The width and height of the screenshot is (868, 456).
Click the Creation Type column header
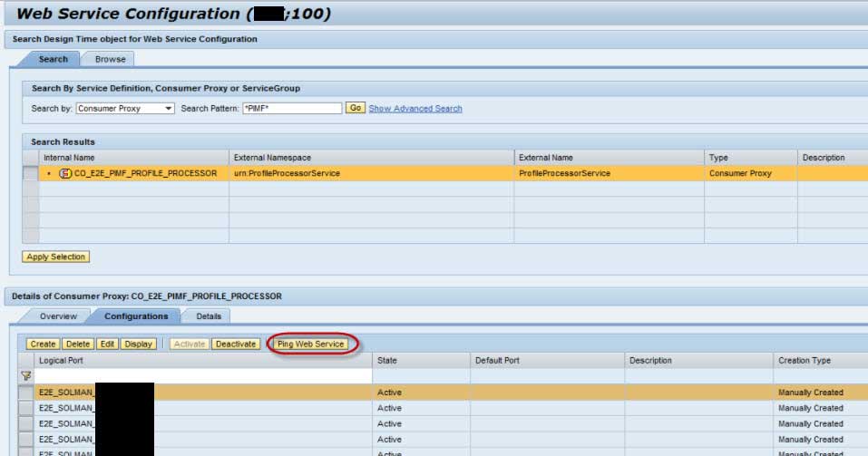821,360
